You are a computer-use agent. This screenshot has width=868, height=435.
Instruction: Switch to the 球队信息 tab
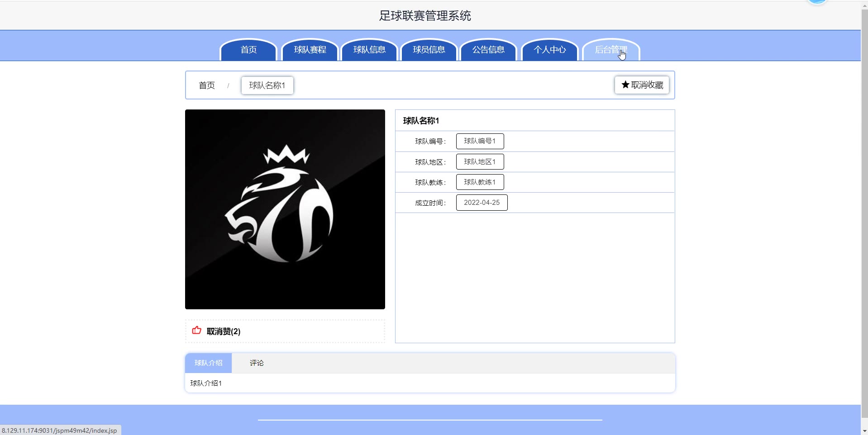tap(369, 50)
